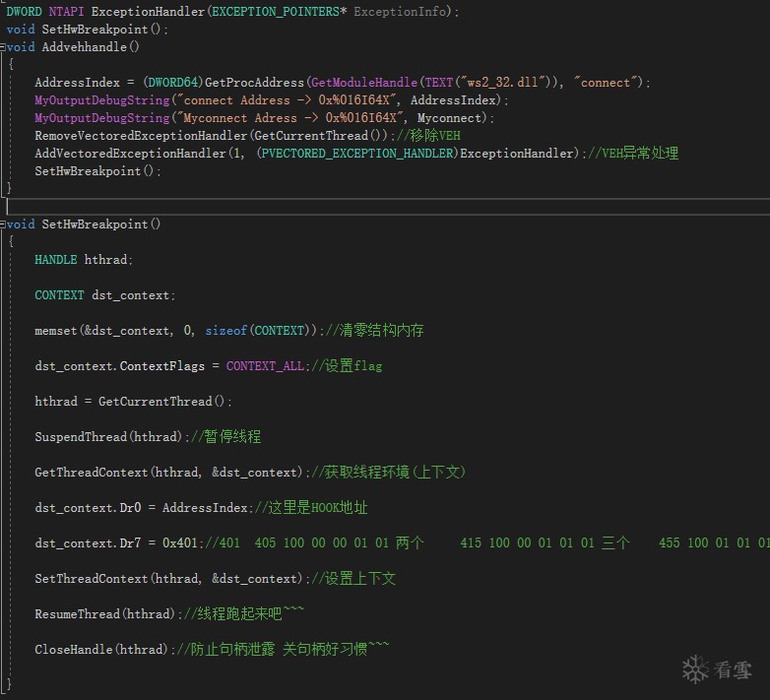Image resolution: width=770 pixels, height=700 pixels.
Task: Select the '//设置flag' comment
Action: pos(347,366)
